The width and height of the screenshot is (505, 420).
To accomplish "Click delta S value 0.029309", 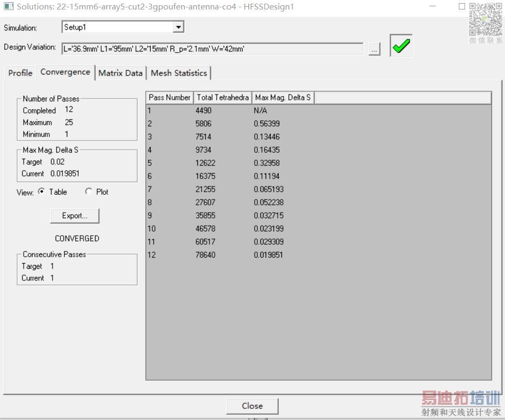I will click(x=269, y=242).
